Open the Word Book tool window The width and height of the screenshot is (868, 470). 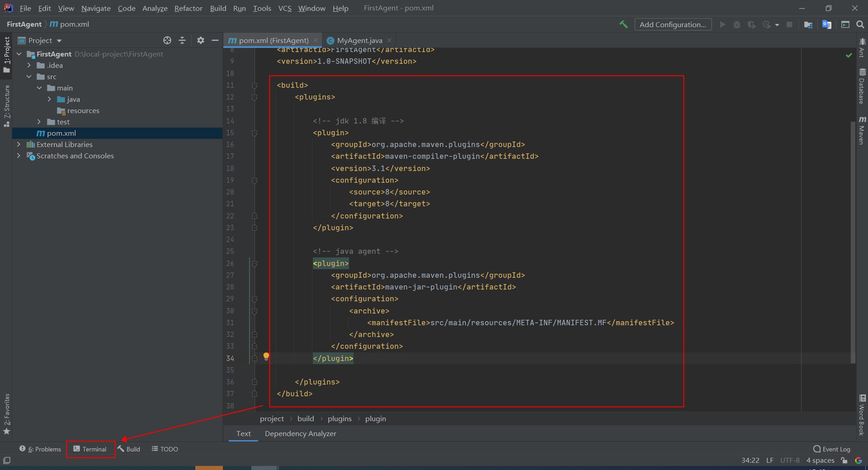tap(862, 415)
